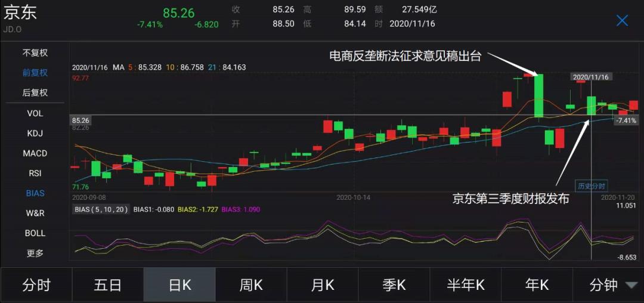
Task: Switch to 半年K tab
Action: 465,285
